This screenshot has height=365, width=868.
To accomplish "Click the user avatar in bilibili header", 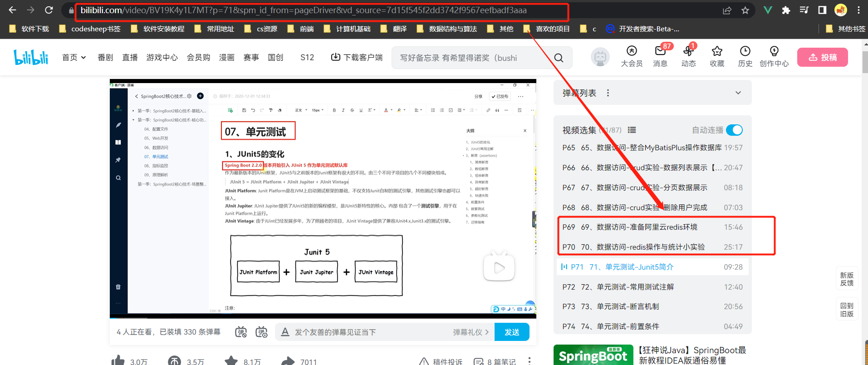I will 600,57.
